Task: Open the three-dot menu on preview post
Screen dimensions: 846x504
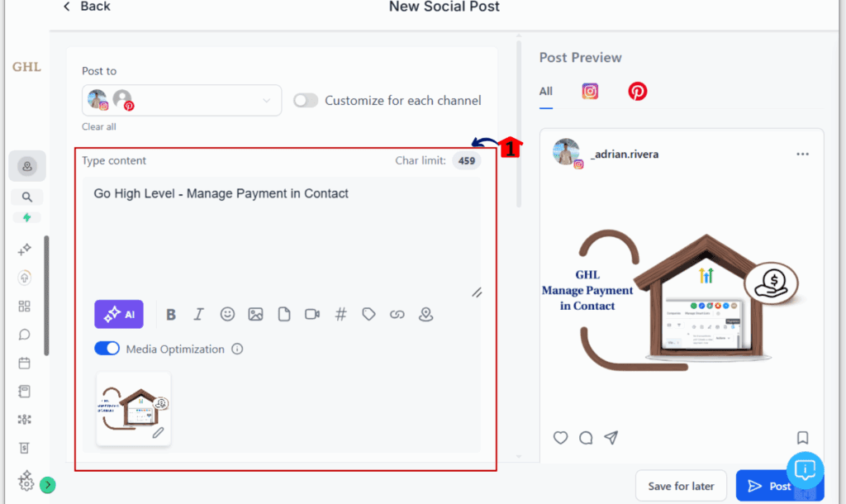Action: [802, 155]
